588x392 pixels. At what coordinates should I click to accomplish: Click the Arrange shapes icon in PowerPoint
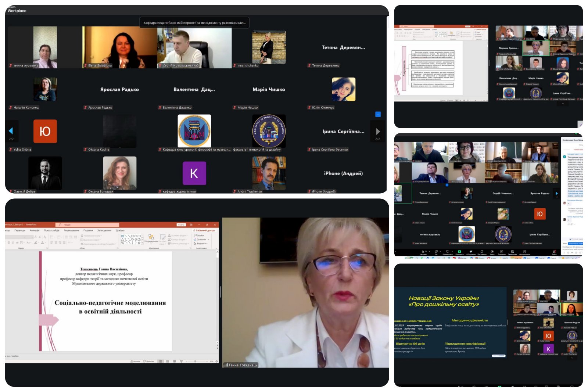151,237
